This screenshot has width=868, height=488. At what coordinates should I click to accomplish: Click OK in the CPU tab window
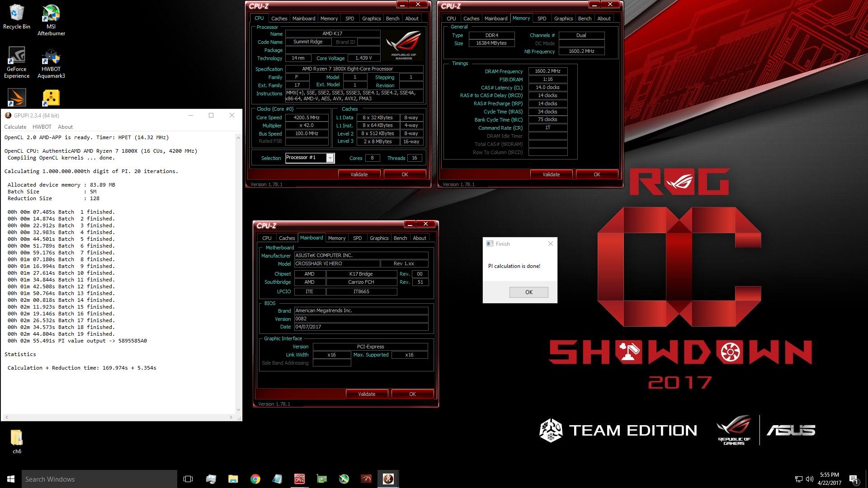pyautogui.click(x=405, y=174)
